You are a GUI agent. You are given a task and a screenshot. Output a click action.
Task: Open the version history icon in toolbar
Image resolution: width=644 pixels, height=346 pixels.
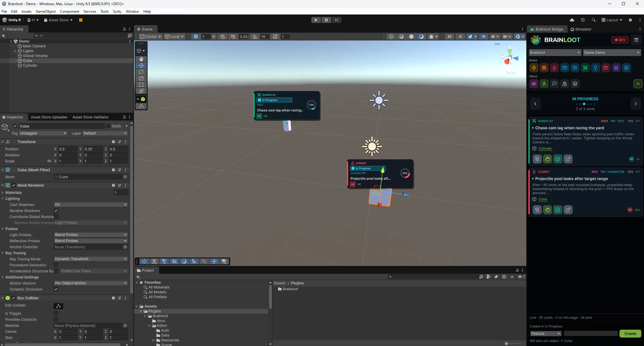(583, 20)
